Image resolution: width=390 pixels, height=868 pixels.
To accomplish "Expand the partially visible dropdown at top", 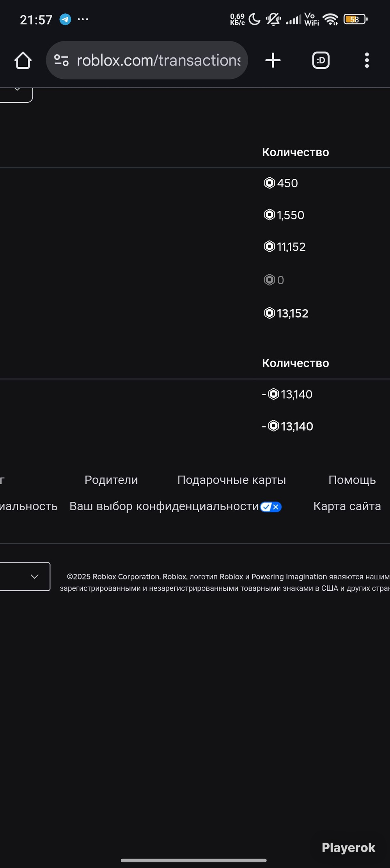I will click(x=16, y=93).
